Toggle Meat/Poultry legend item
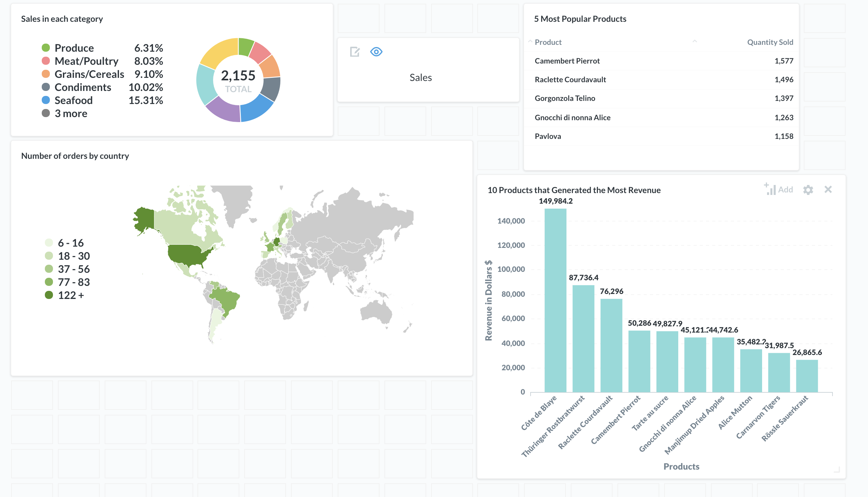Image resolution: width=868 pixels, height=497 pixels. [x=86, y=61]
